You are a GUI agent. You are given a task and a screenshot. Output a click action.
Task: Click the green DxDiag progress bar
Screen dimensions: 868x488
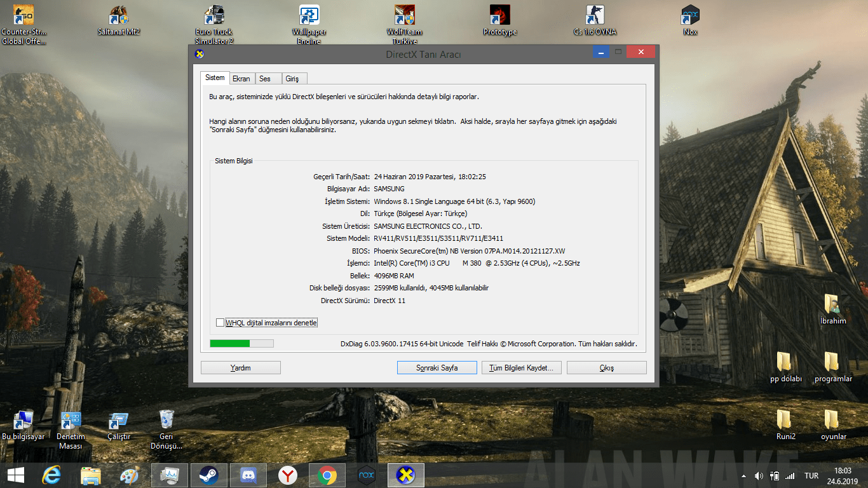pos(241,343)
